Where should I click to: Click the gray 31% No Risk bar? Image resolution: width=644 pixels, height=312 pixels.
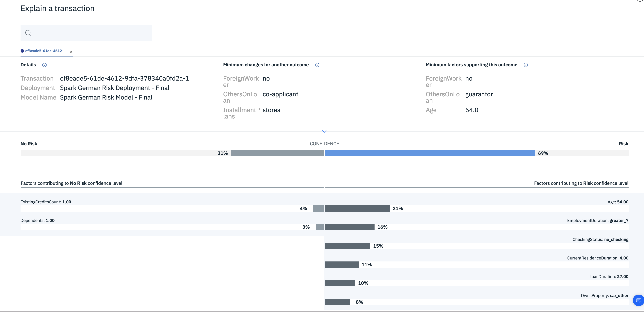click(277, 153)
